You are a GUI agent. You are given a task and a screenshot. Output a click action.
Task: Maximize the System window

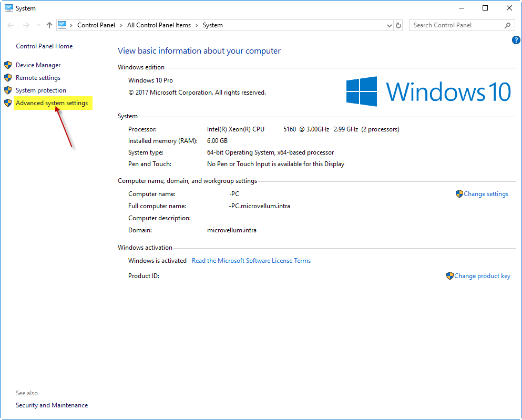point(485,8)
